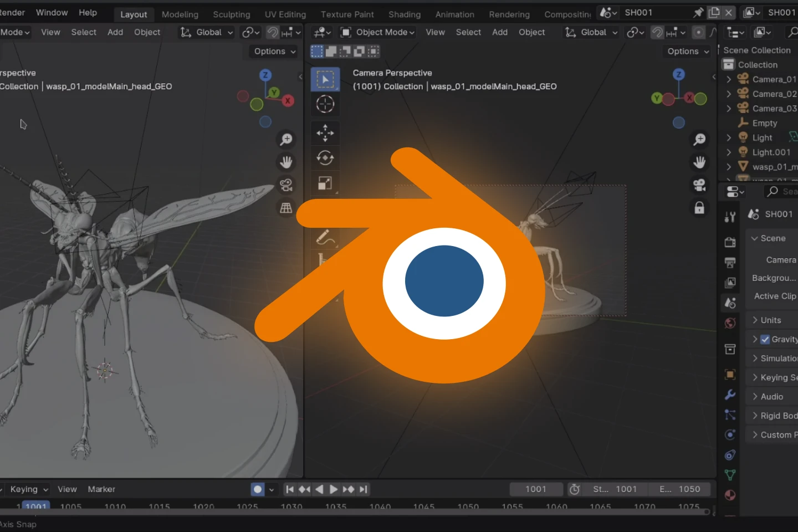Open Options dropdown in the left viewport
Image resolution: width=798 pixels, height=532 pixels.
click(x=274, y=52)
